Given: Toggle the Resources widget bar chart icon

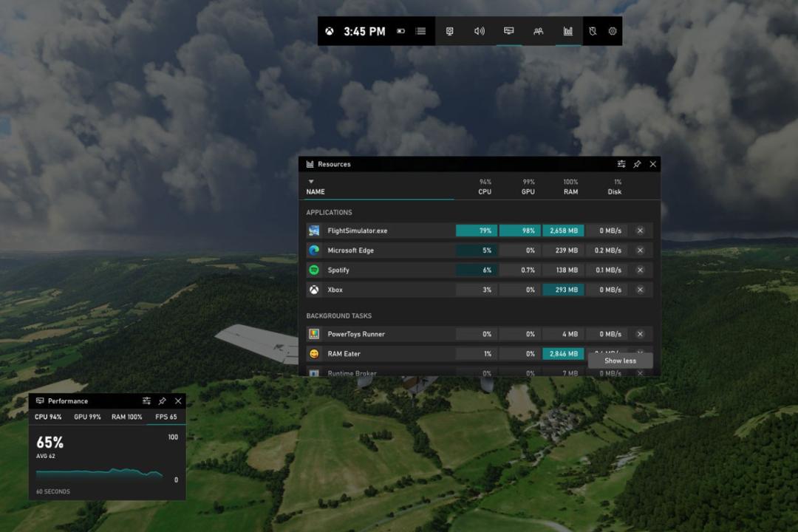Looking at the screenshot, I should [x=568, y=32].
